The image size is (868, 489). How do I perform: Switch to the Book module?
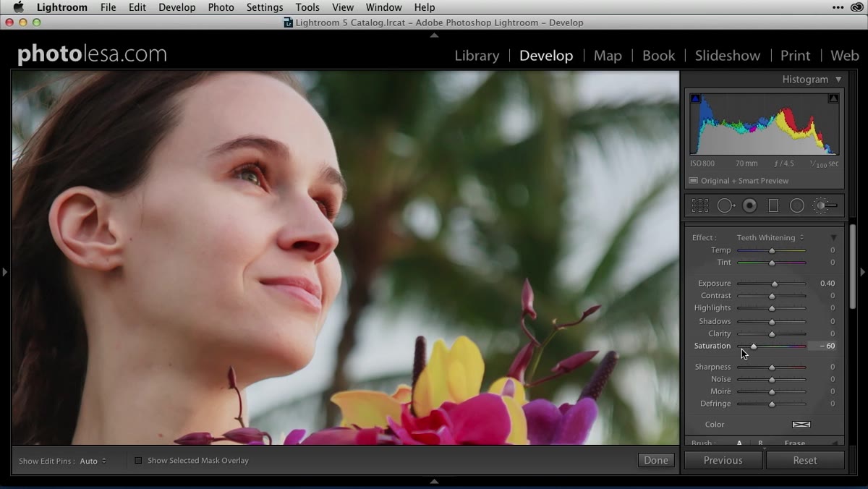[x=659, y=56]
